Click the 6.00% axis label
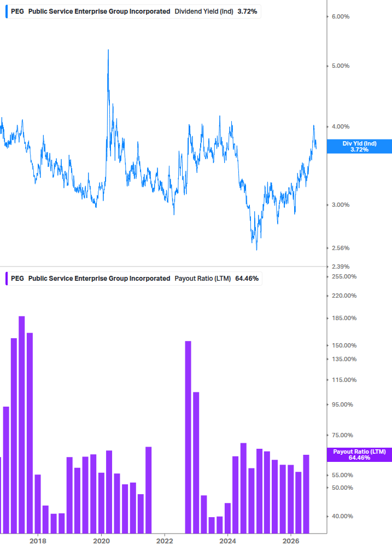Image resolution: width=392 pixels, height=550 pixels. [x=341, y=16]
